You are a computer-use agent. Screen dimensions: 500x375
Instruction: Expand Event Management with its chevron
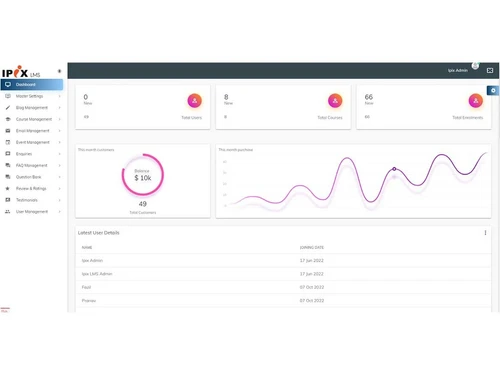(60, 142)
